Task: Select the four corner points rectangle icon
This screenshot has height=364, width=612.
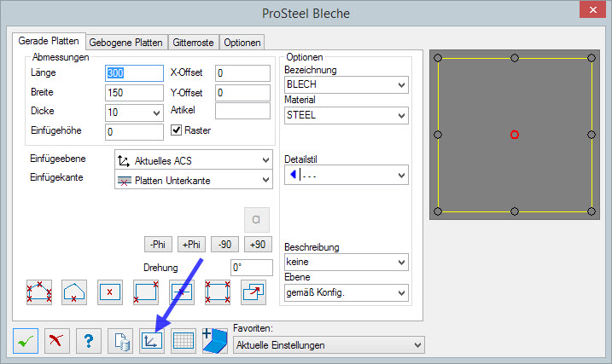Action: [x=218, y=292]
